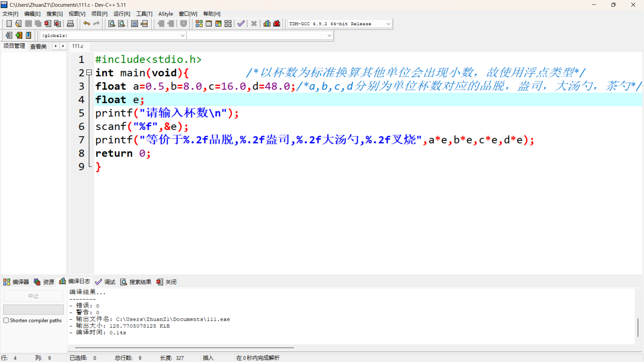Click the Undo arrow icon
The image size is (644, 362).
click(87, 23)
